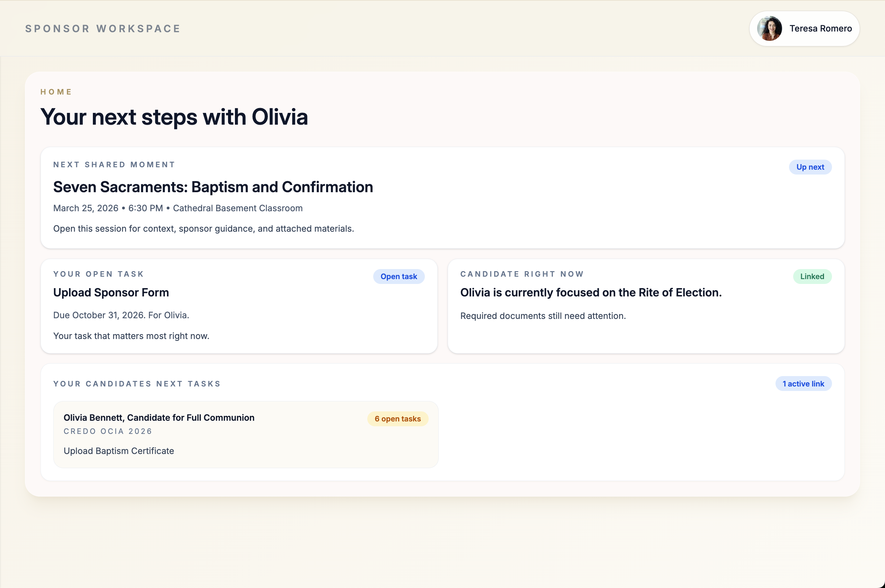Click Teresa Romero's profile avatar photo
Image resolution: width=885 pixels, height=588 pixels.
point(769,28)
